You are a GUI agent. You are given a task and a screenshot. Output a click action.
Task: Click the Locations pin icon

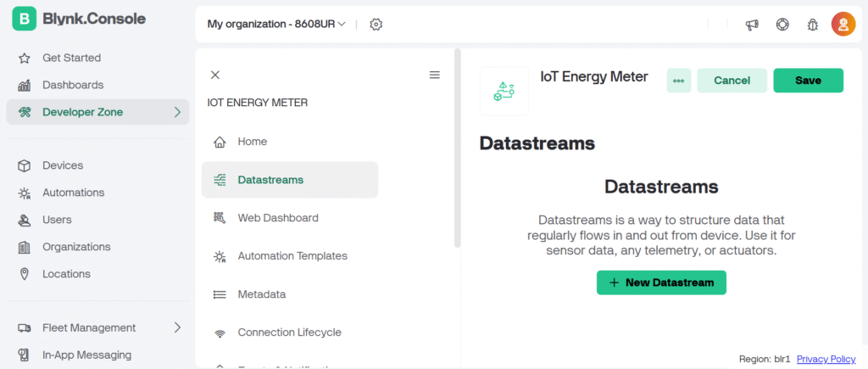coord(24,274)
